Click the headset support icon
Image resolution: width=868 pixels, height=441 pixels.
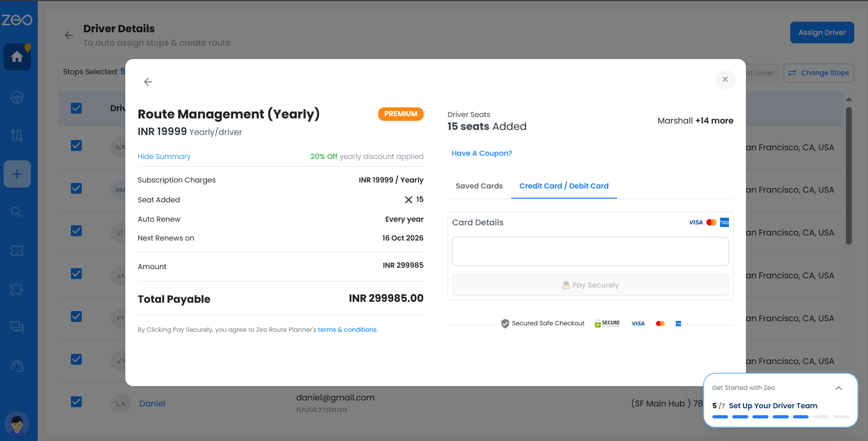[17, 366]
